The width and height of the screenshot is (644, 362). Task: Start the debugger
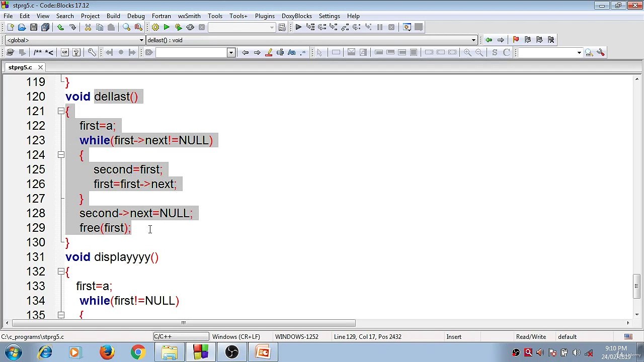click(x=298, y=27)
